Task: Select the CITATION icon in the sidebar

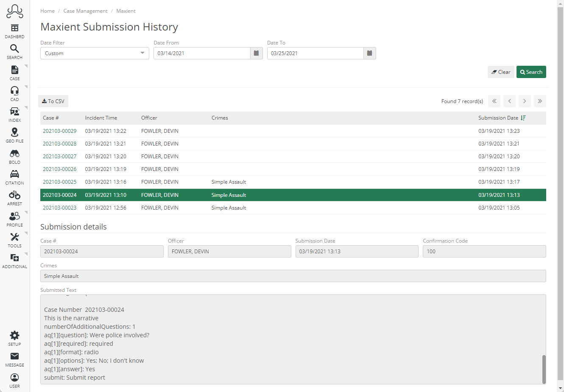Action: pos(14,174)
